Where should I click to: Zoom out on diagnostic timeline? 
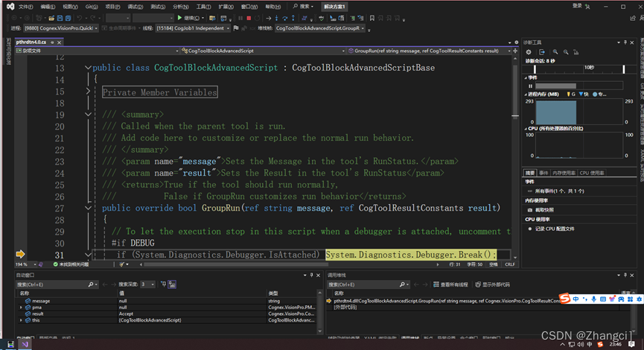[x=566, y=52]
